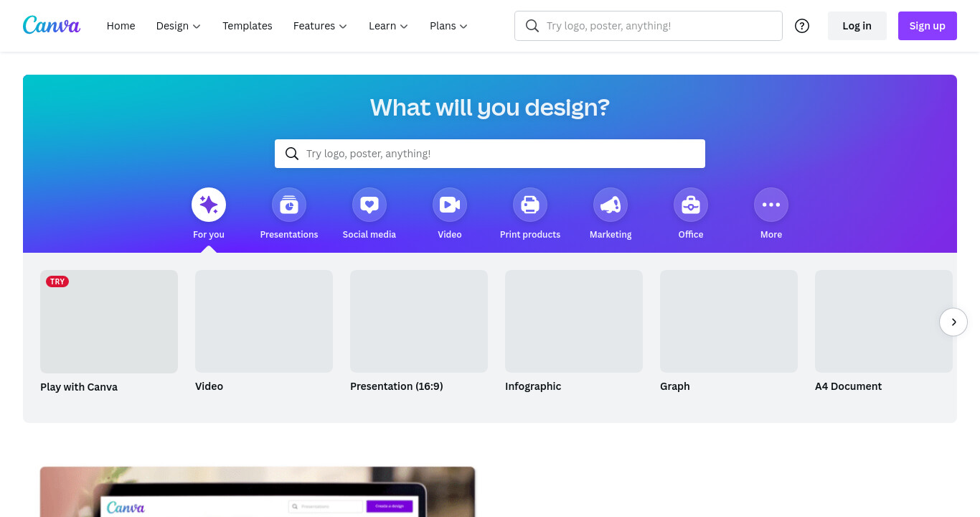This screenshot has width=980, height=517.
Task: Open the More ellipsis category icon
Action: [771, 205]
